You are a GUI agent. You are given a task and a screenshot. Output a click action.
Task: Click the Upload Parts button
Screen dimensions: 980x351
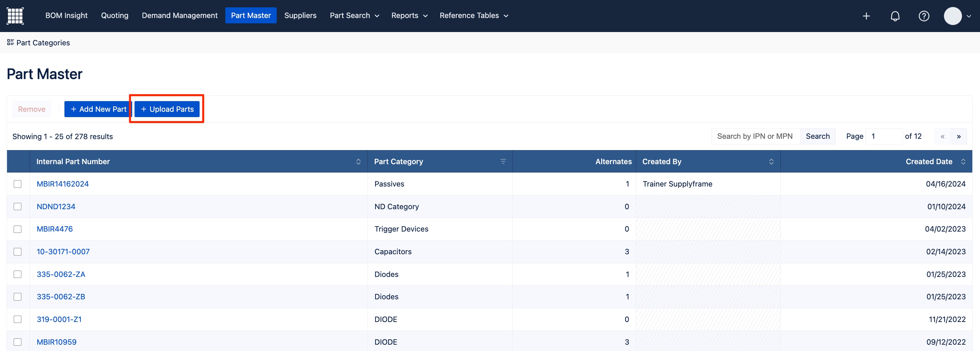(x=167, y=109)
